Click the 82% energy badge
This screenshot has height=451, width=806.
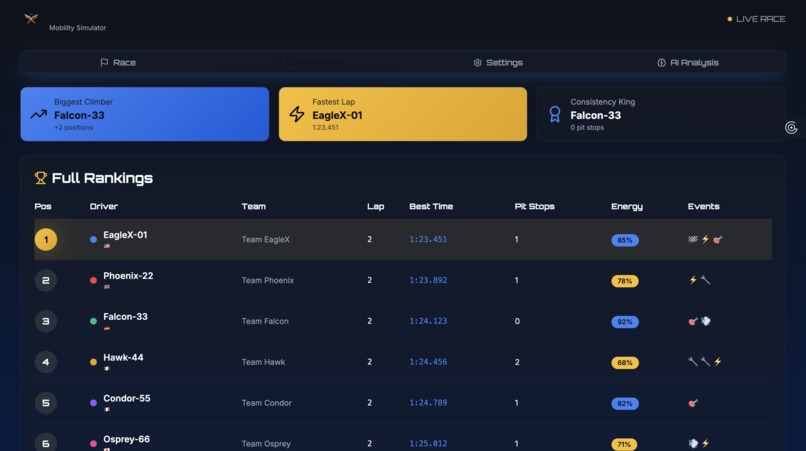click(625, 404)
